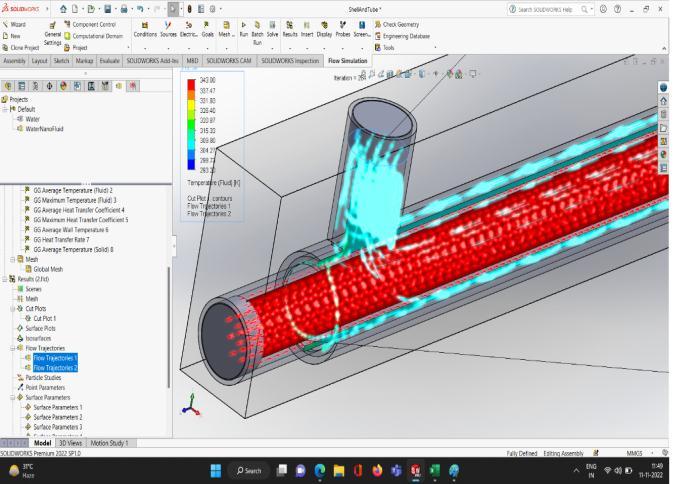Open the DisplayManager panel tab
This screenshot has width=697, height=484.
pos(64,86)
